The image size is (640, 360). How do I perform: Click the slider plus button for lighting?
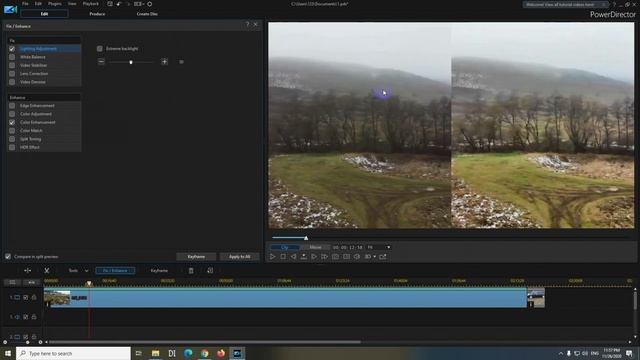click(x=164, y=62)
